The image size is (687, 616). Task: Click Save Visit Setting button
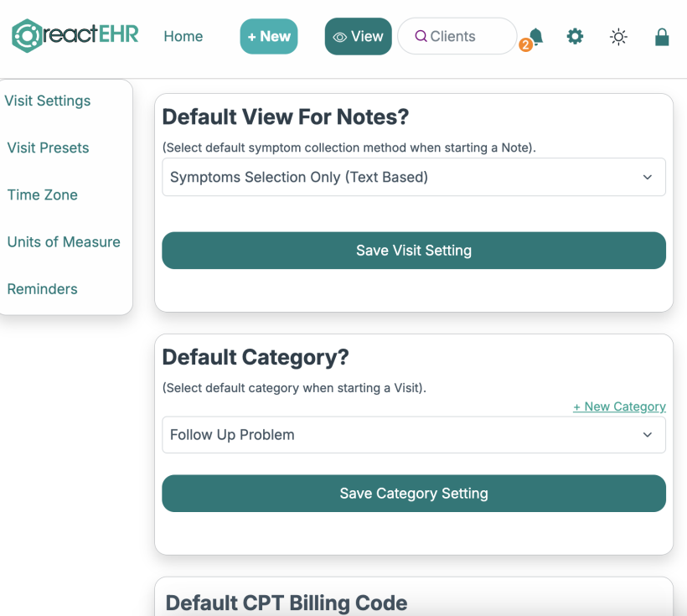pyautogui.click(x=414, y=251)
